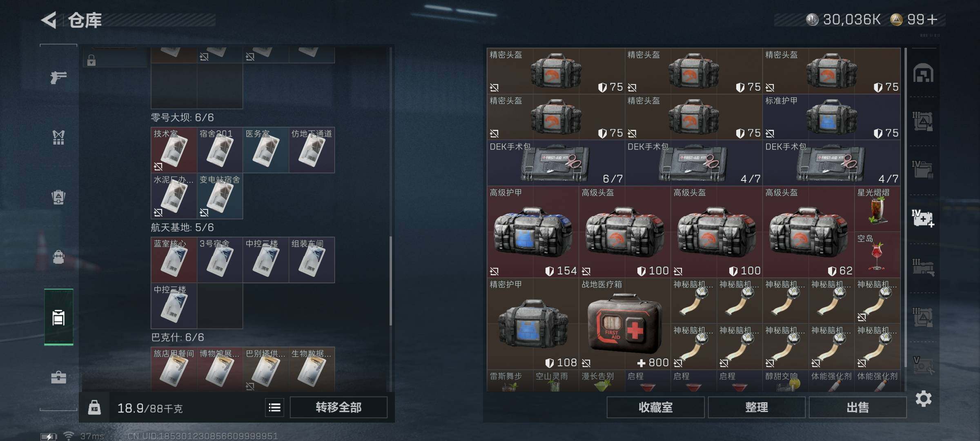Select the backpack category in sidebar
The width and height of the screenshot is (980, 441).
coord(58,197)
